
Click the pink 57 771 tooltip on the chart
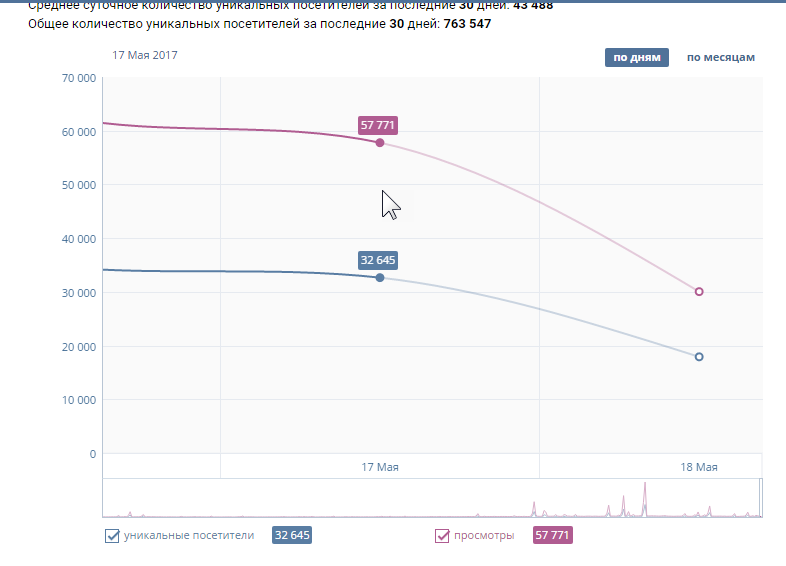click(379, 126)
